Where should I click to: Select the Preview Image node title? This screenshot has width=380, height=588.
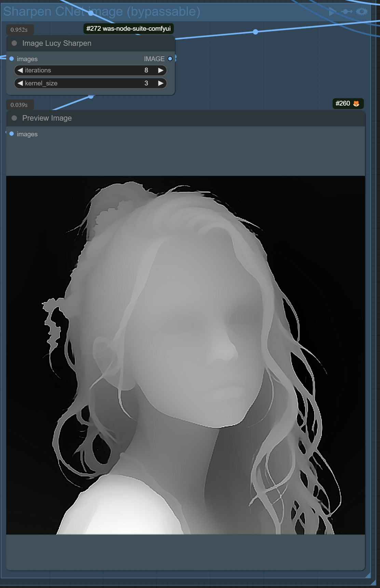click(x=47, y=118)
